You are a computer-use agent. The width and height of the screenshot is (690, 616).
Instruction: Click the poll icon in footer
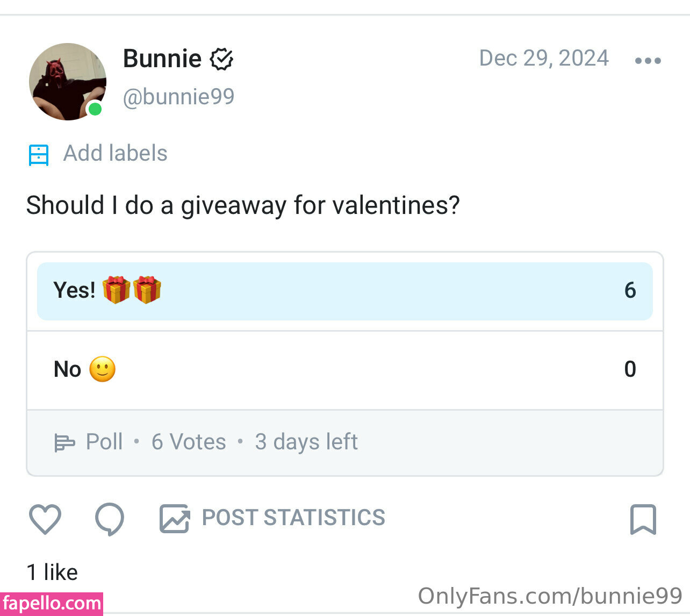(x=64, y=443)
